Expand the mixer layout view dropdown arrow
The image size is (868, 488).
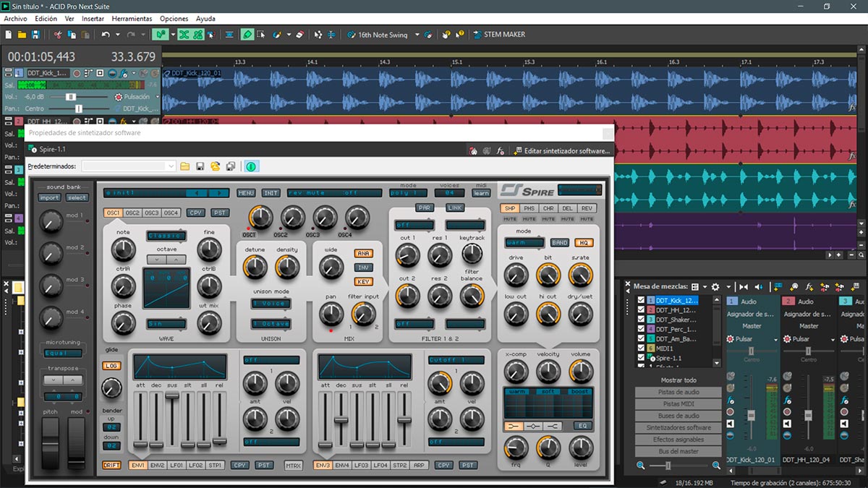click(x=704, y=286)
